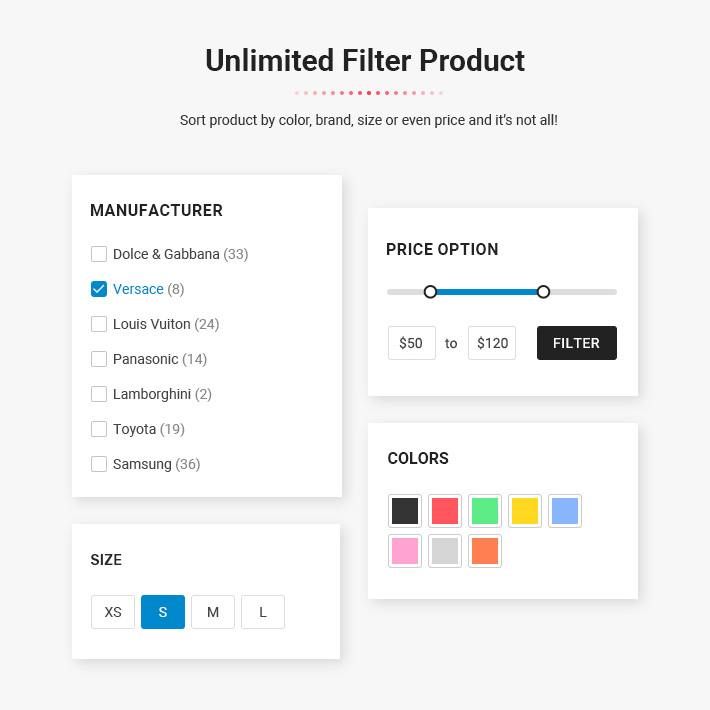Tick the Panasonic manufacturer checkbox
The width and height of the screenshot is (710, 710).
(x=99, y=359)
